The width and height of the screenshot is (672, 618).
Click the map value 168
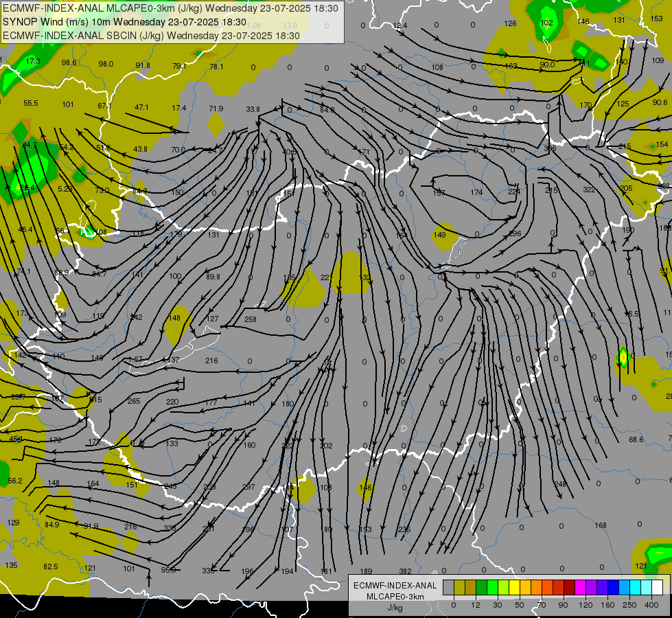[601, 525]
